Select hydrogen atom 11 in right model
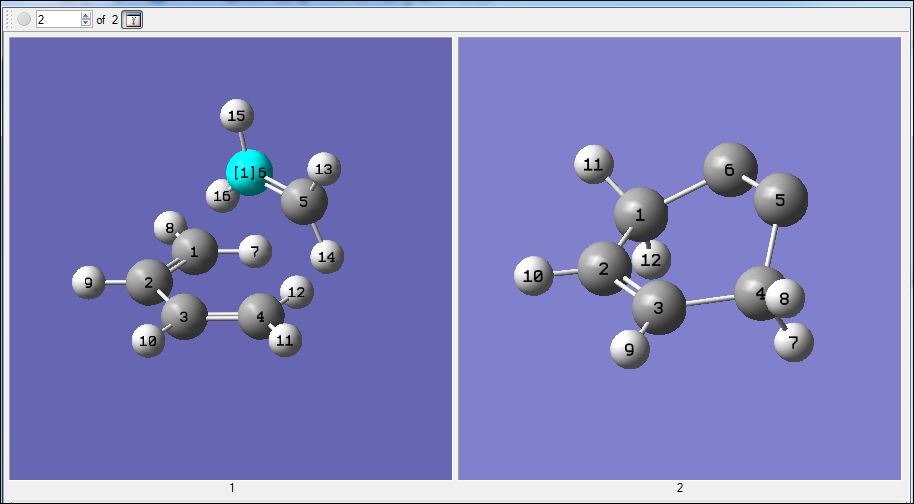 click(593, 164)
